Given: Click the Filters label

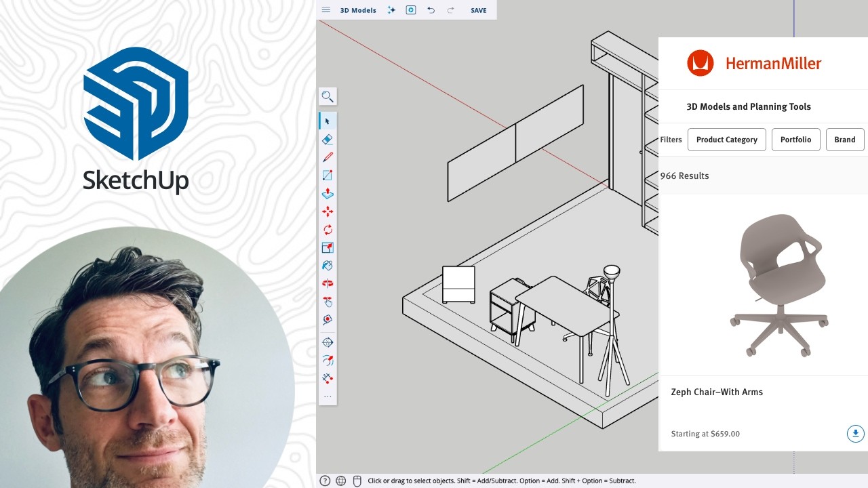Looking at the screenshot, I should click(x=671, y=140).
